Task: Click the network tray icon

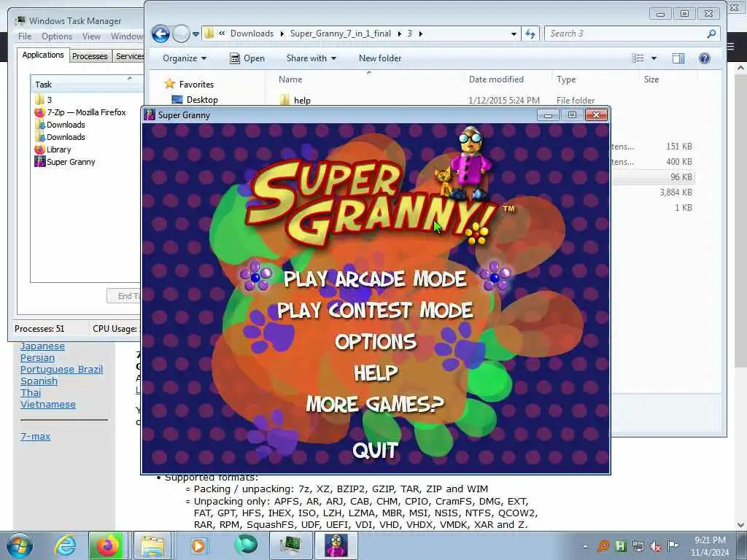Action: pos(638,546)
